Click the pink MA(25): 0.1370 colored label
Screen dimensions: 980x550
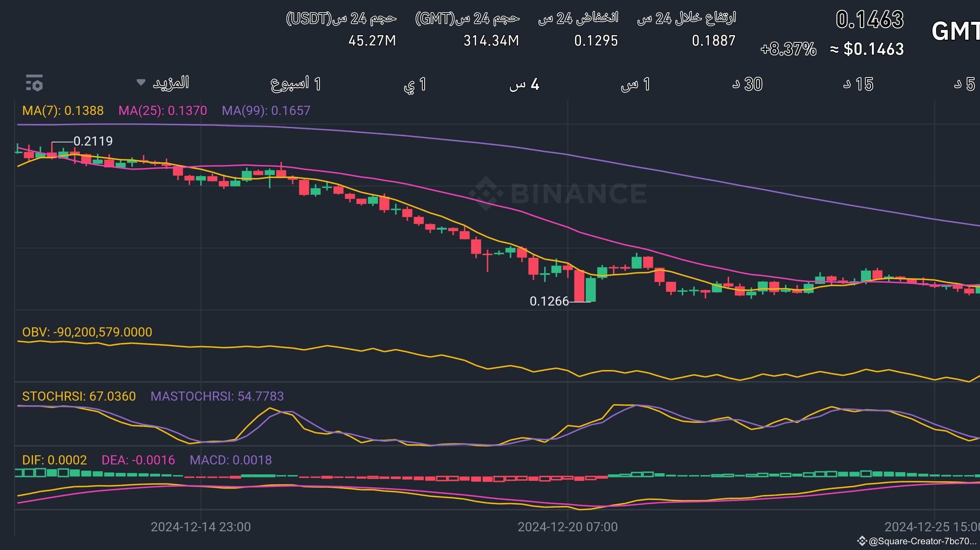162,111
